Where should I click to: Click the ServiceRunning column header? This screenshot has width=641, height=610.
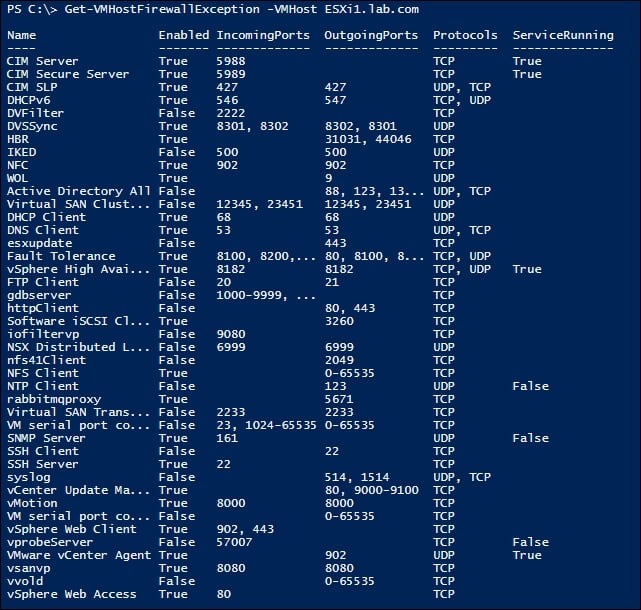pos(563,36)
